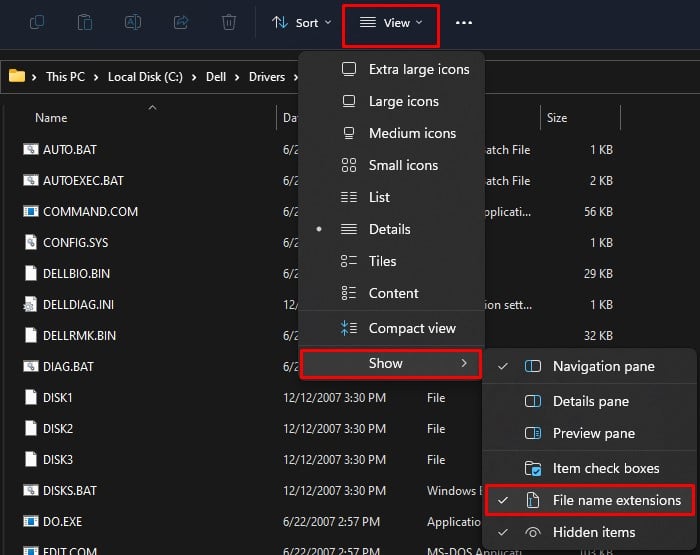The width and height of the screenshot is (700, 555).
Task: Open the See more three-dots menu
Action: pyautogui.click(x=464, y=22)
